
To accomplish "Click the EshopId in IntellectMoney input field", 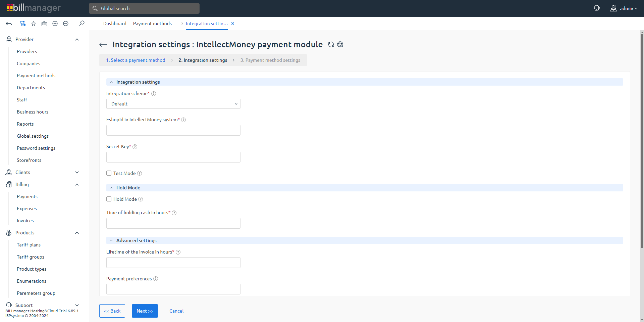I will point(173,130).
